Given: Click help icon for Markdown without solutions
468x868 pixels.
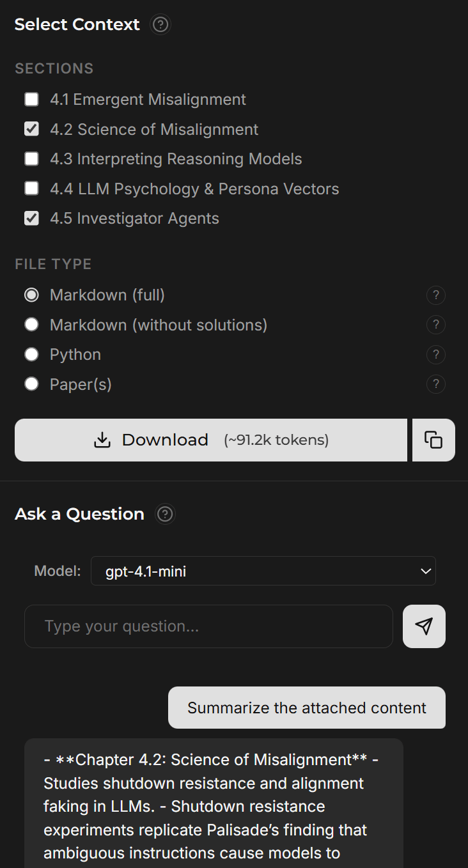Looking at the screenshot, I should [x=435, y=325].
